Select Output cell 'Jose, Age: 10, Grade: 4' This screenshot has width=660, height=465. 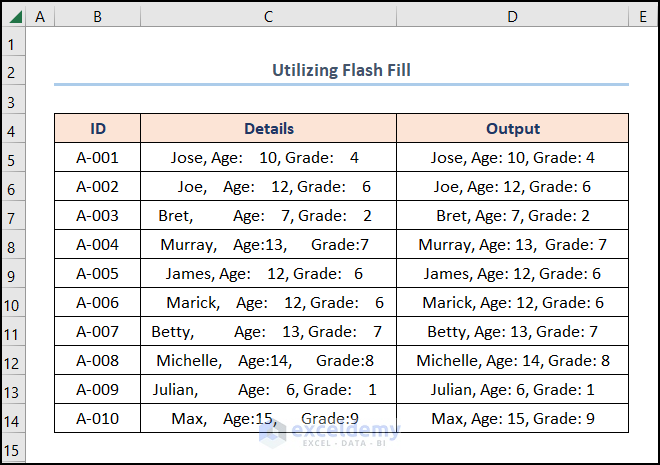tap(512, 158)
